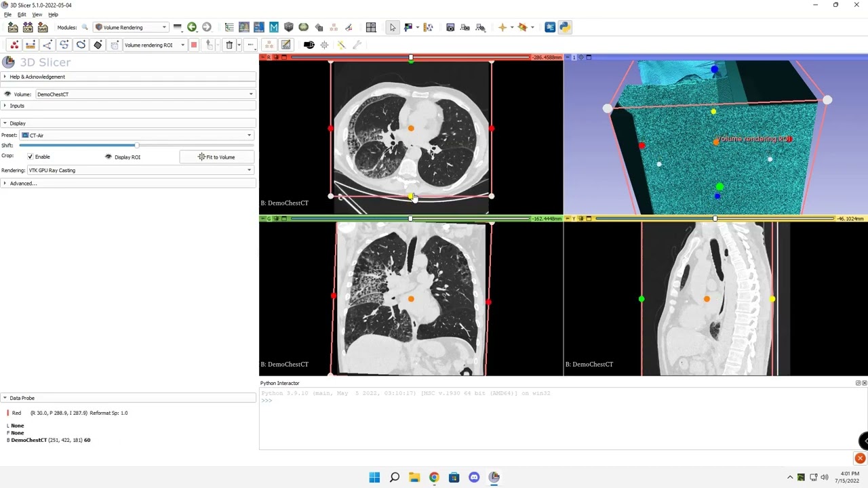The image size is (868, 488).
Task: Click the red error indicator at bottom right
Action: pos(860,458)
